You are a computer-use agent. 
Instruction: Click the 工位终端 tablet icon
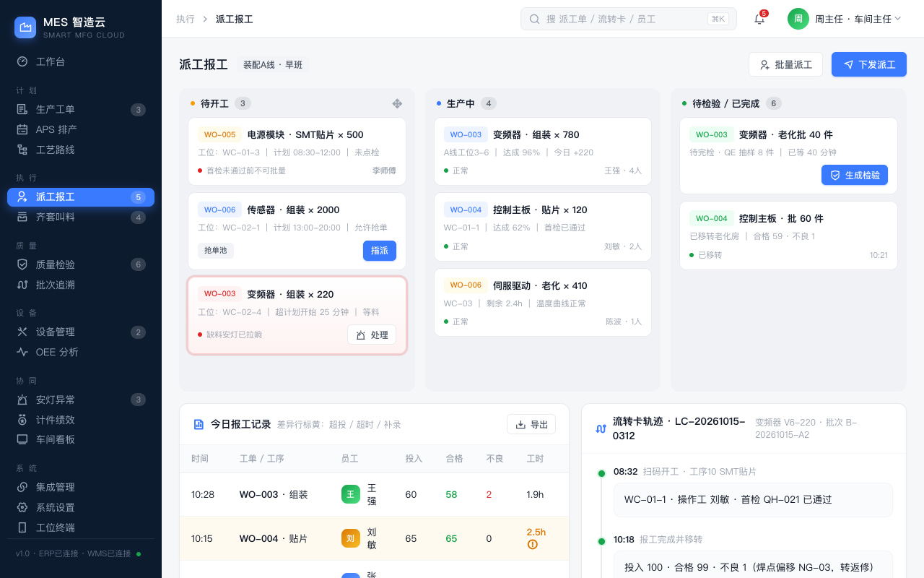point(22,527)
